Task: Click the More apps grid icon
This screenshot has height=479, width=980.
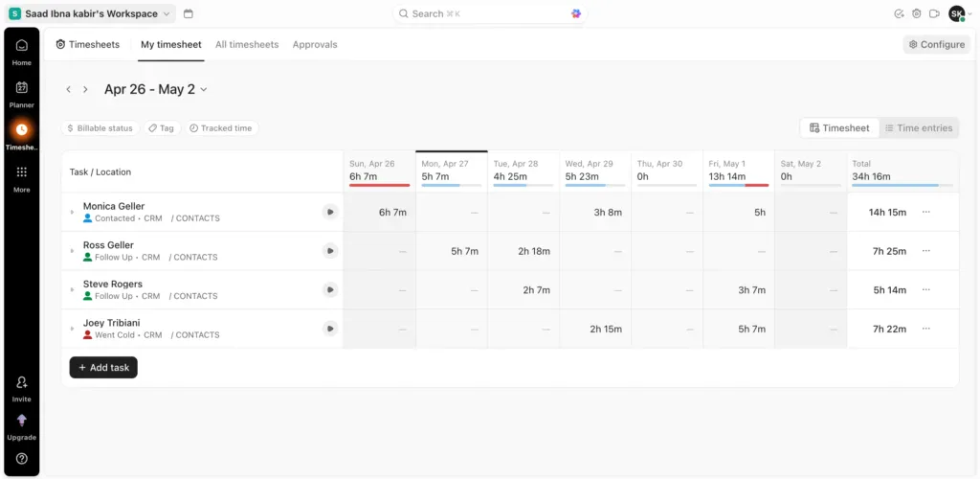Action: tap(21, 177)
